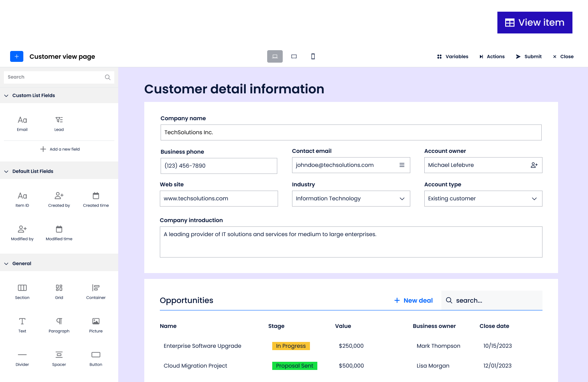Image resolution: width=588 pixels, height=382 pixels.
Task: Click the Submit button
Action: point(528,56)
